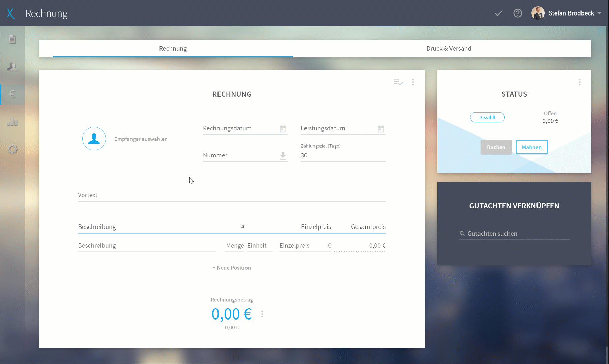Add a position with + Neue Position

[x=232, y=268]
